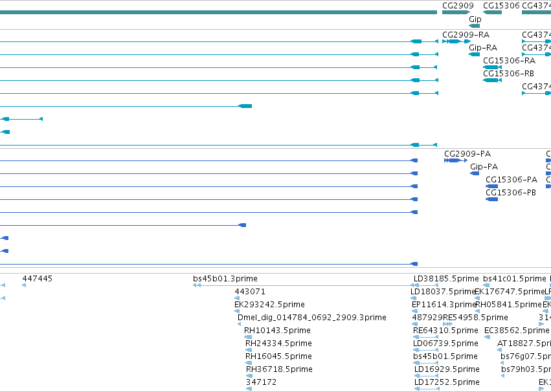Select the CG15306-PB protein label
The height and width of the screenshot is (392, 551).
(x=511, y=193)
